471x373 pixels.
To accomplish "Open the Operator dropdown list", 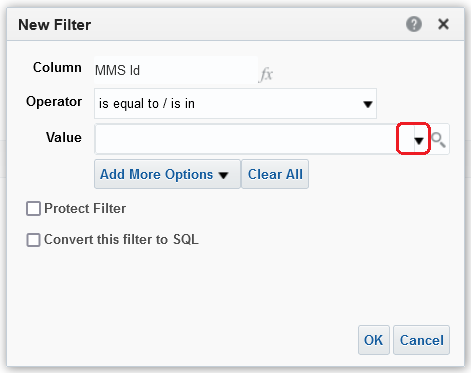I will coord(235,103).
